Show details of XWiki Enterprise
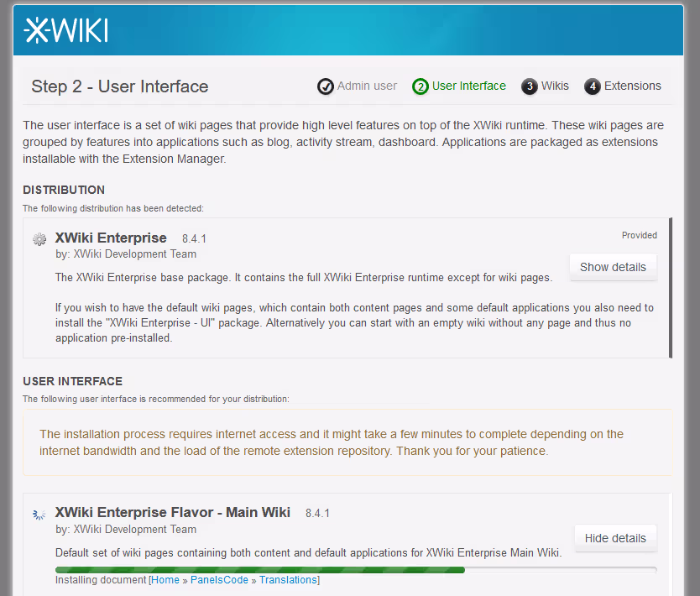 pyautogui.click(x=613, y=267)
